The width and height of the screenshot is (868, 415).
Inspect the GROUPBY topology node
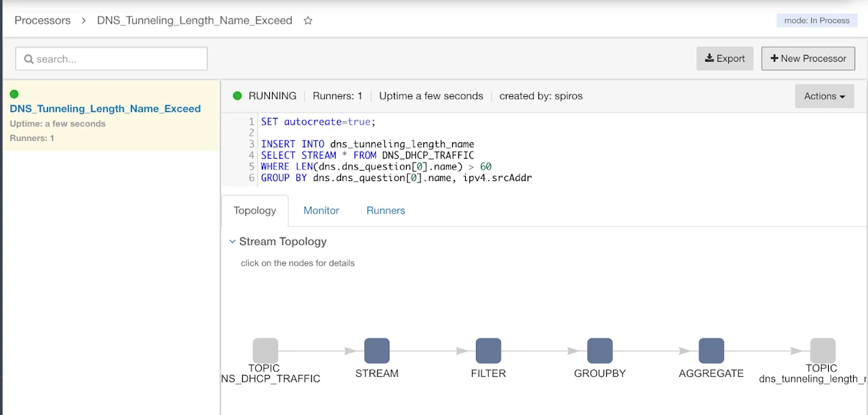(x=600, y=351)
